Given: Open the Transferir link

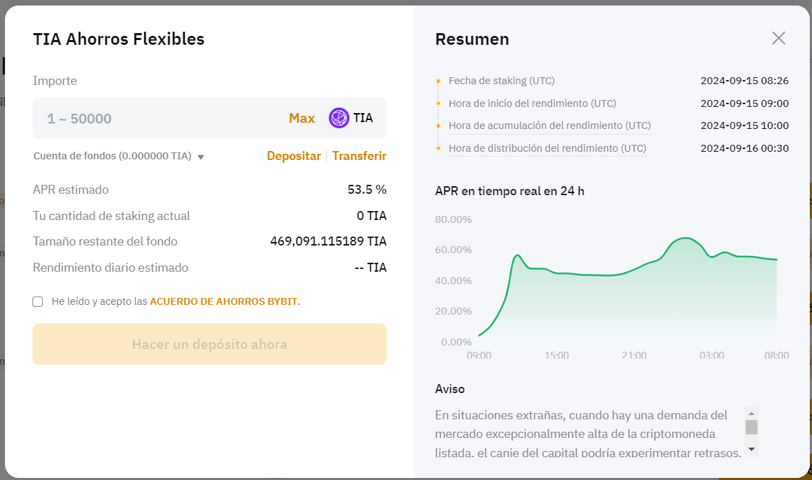Looking at the screenshot, I should pyautogui.click(x=359, y=156).
